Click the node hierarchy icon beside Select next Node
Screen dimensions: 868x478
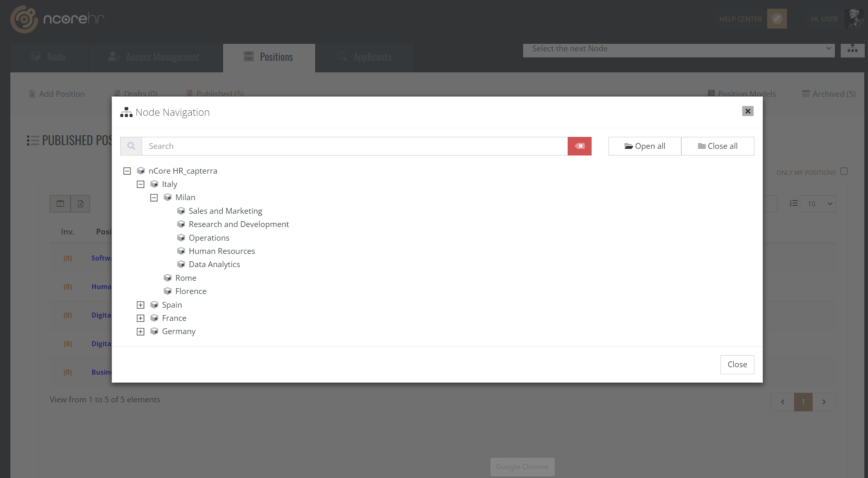(x=852, y=50)
